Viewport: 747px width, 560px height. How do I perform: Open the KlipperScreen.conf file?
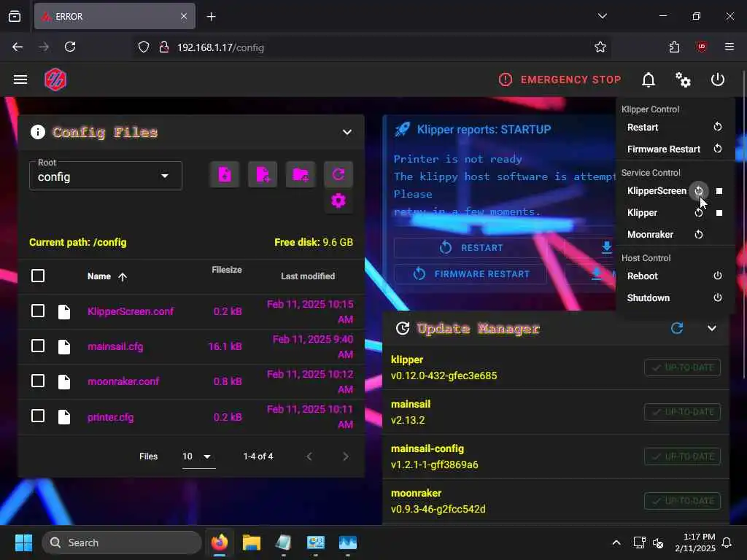coord(131,311)
